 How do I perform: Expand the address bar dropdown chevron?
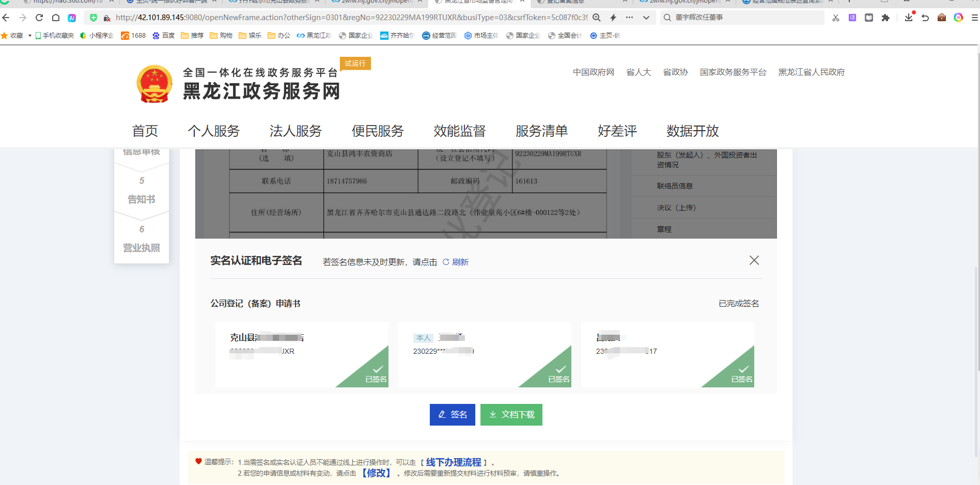(x=646, y=18)
